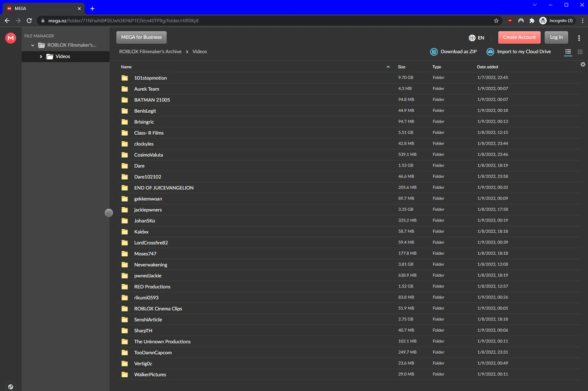Image resolution: width=588 pixels, height=391 pixels.
Task: Click the Create Account button
Action: coord(519,37)
